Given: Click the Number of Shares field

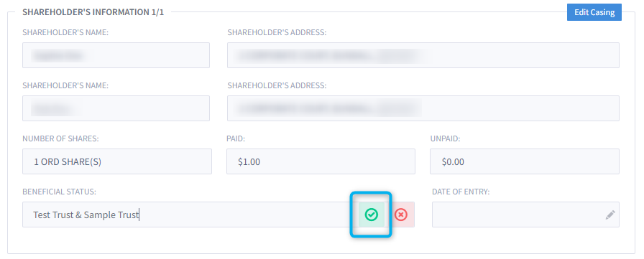Looking at the screenshot, I should click(x=117, y=161).
